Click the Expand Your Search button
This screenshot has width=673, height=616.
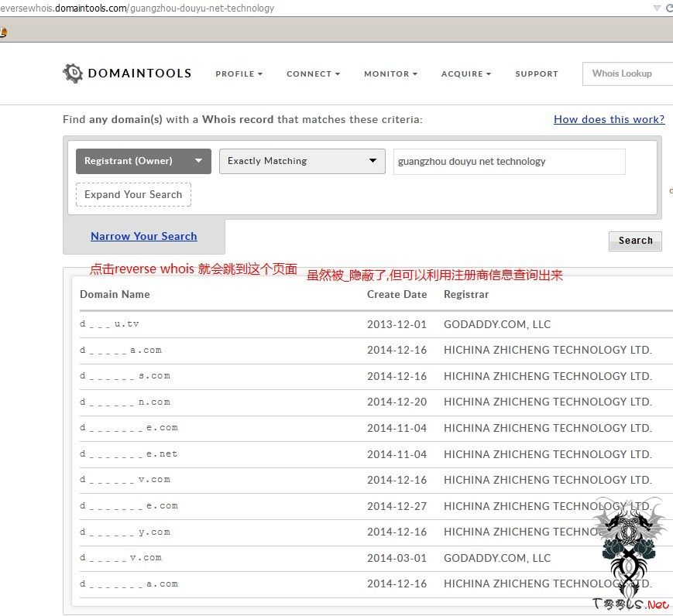pyautogui.click(x=133, y=194)
